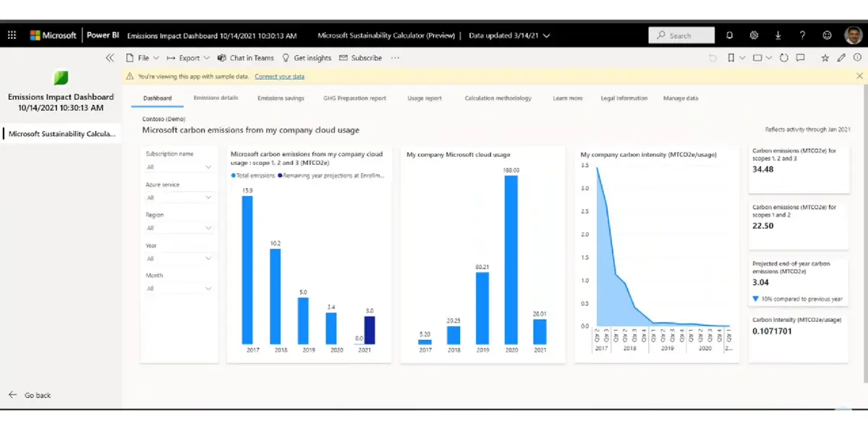Viewport: 868px width, 434px height.
Task: Open the help question mark
Action: click(x=802, y=35)
